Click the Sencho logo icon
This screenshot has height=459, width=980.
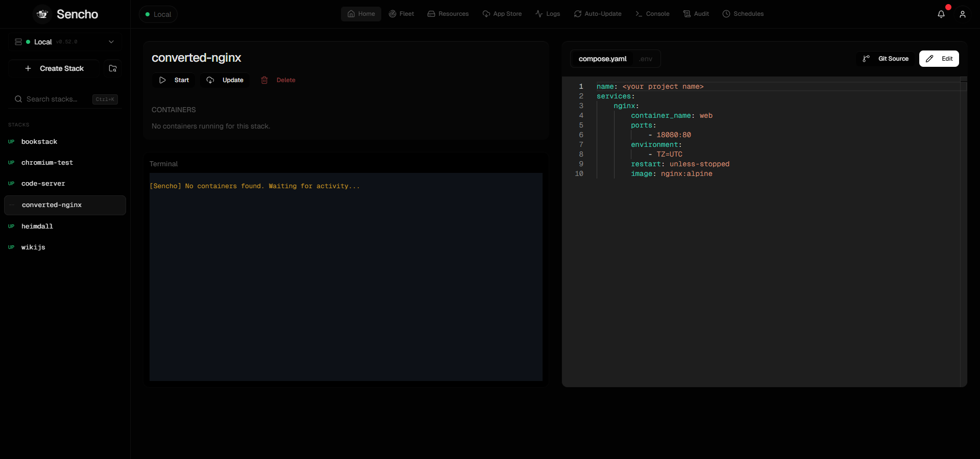pos(42,14)
